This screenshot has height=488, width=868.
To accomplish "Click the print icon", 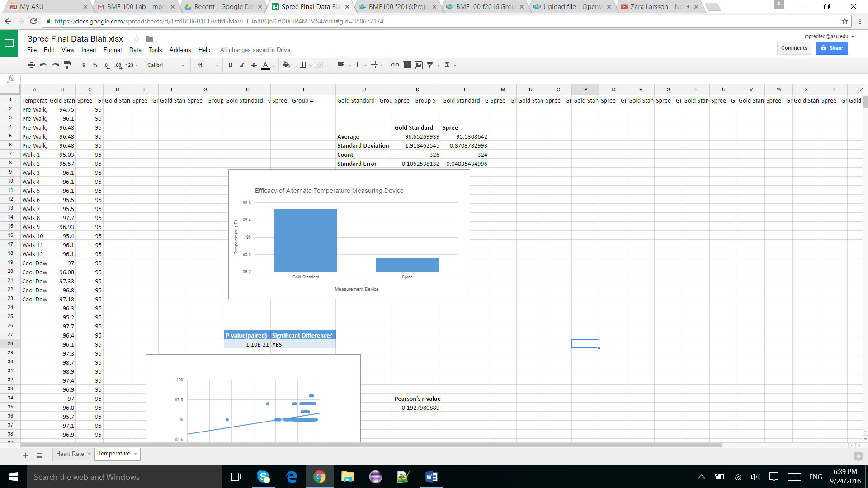I will click(31, 65).
